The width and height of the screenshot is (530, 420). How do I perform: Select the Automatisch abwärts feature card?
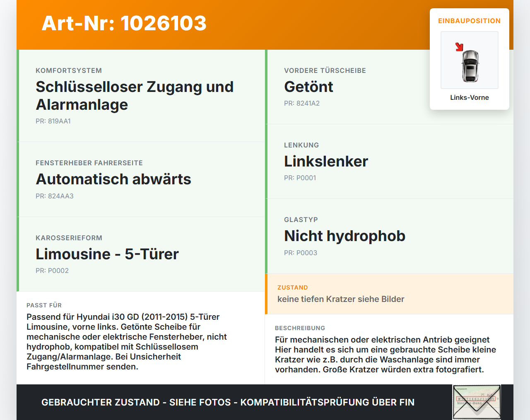pyautogui.click(x=141, y=179)
